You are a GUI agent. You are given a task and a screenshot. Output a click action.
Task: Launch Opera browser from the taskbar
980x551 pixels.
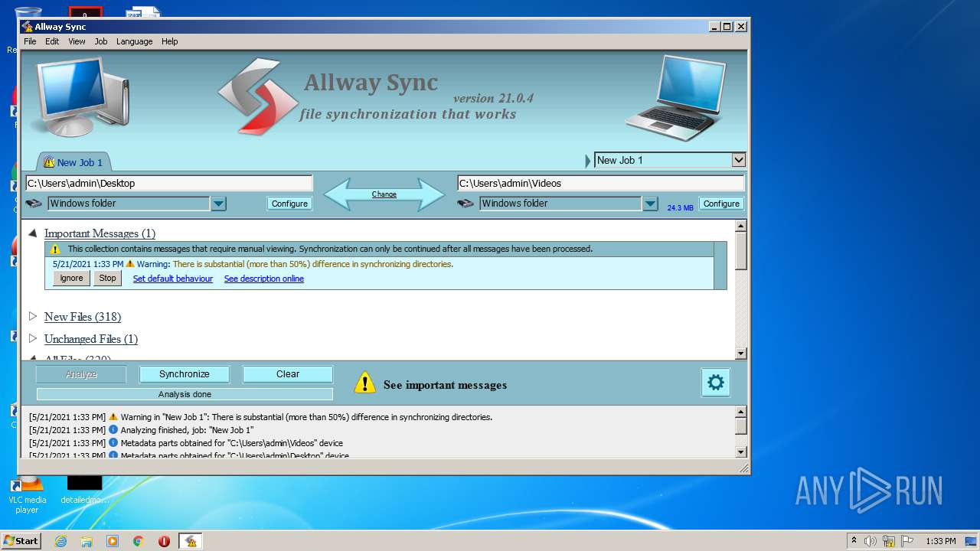point(164,541)
